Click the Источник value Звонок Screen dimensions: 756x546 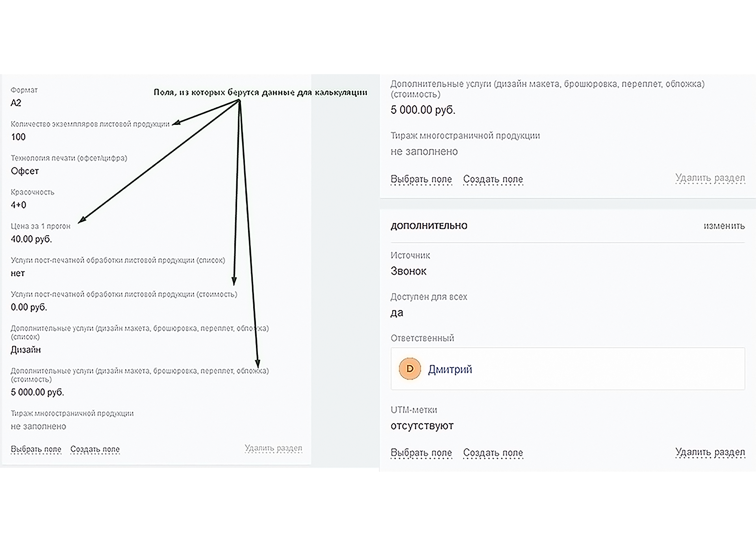[408, 271]
